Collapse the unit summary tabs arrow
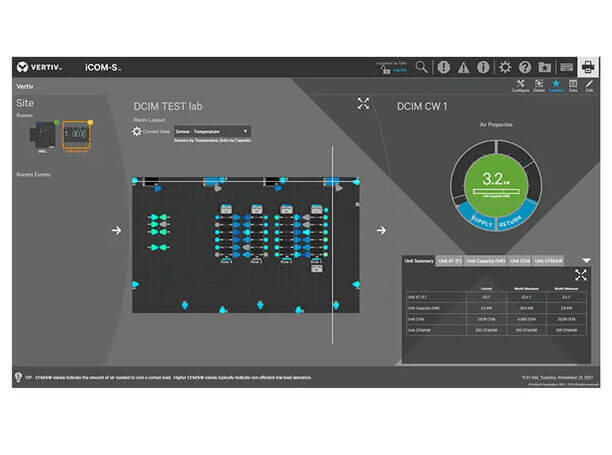Screen dimensions: 612x455 [586, 260]
